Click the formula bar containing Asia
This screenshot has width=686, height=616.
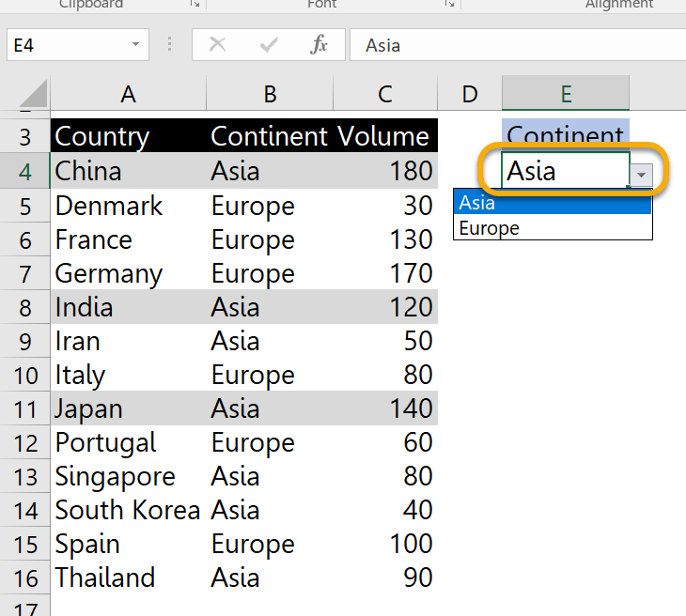(518, 44)
